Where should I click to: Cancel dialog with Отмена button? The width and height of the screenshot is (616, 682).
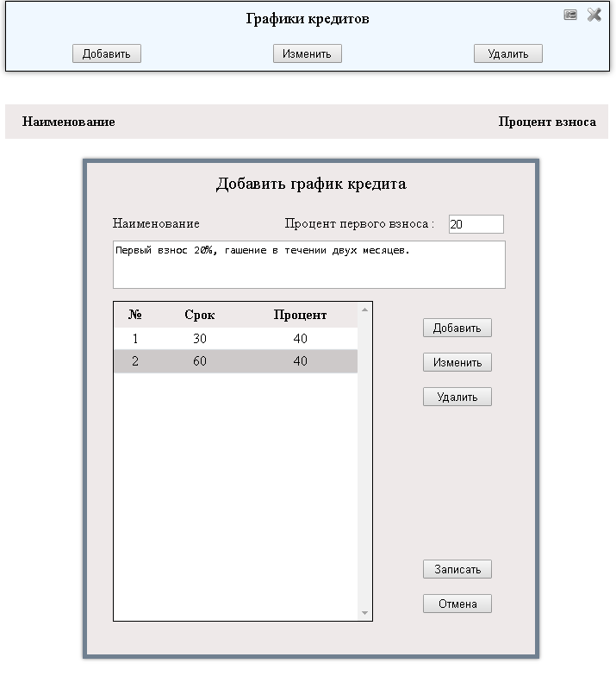457,604
